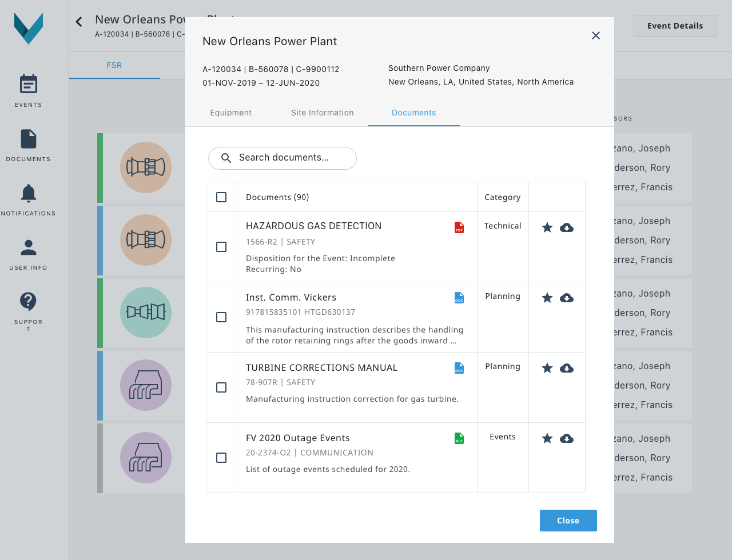Image resolution: width=732 pixels, height=560 pixels.
Task: Click the blue Close button
Action: [568, 521]
